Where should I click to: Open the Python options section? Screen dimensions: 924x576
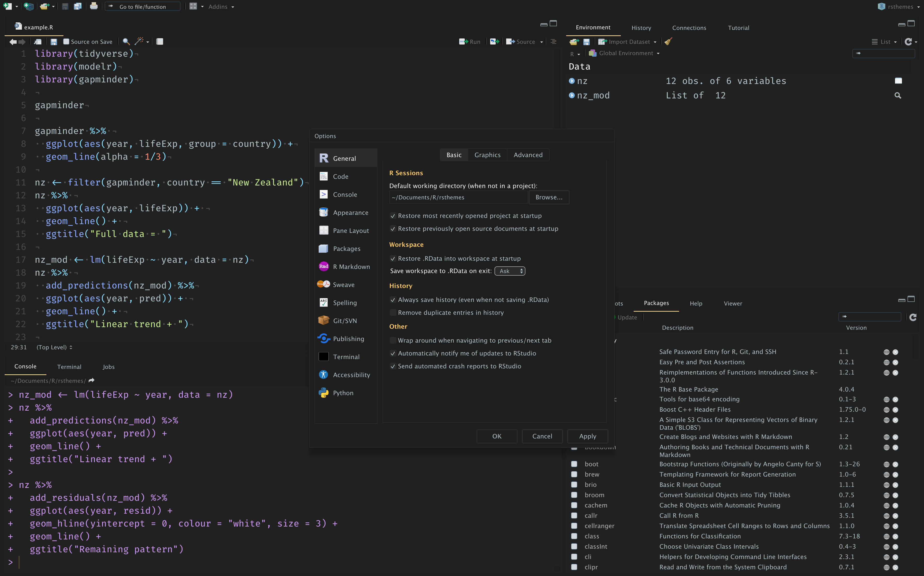point(343,393)
